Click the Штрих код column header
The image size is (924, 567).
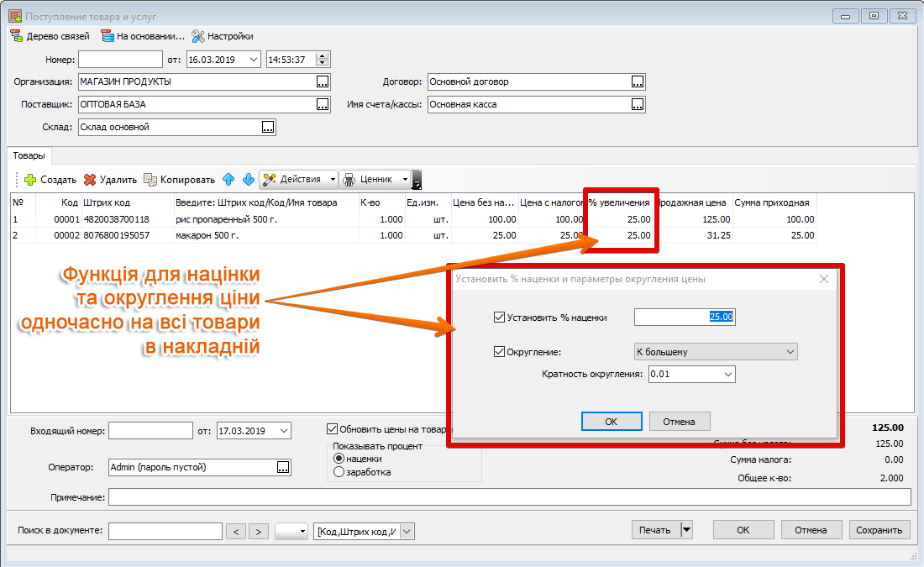(128, 202)
